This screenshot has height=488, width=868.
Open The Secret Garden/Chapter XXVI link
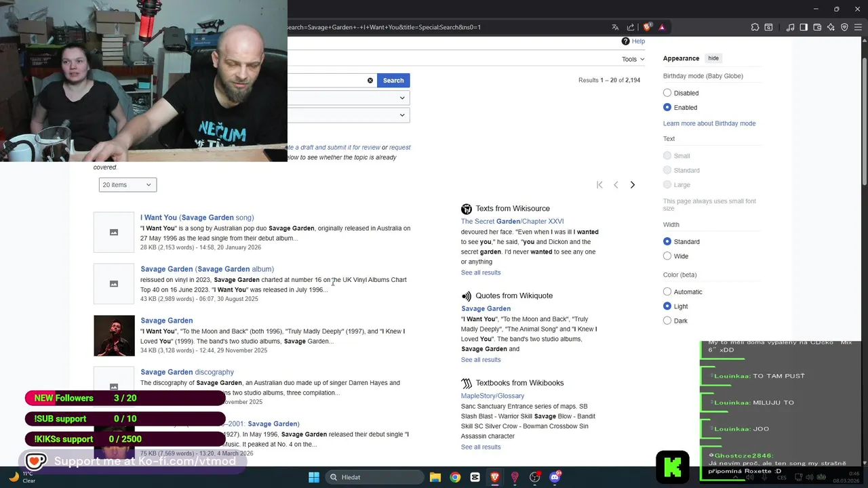point(513,222)
